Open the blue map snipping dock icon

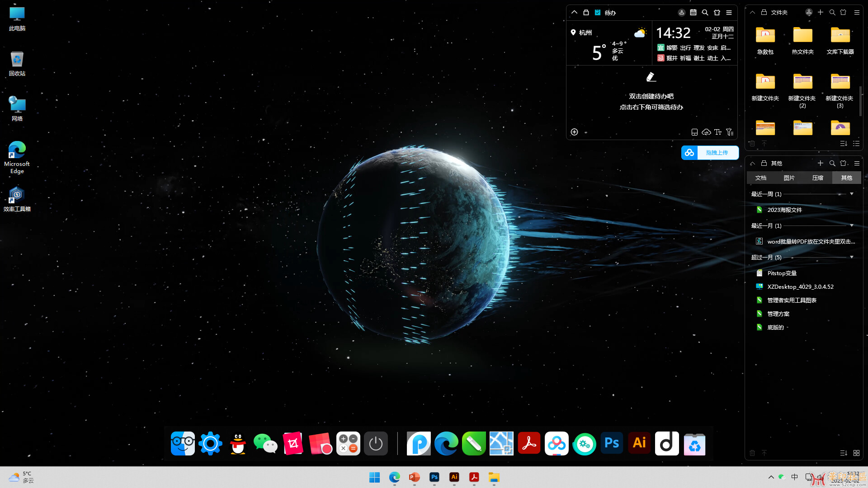coord(501,444)
